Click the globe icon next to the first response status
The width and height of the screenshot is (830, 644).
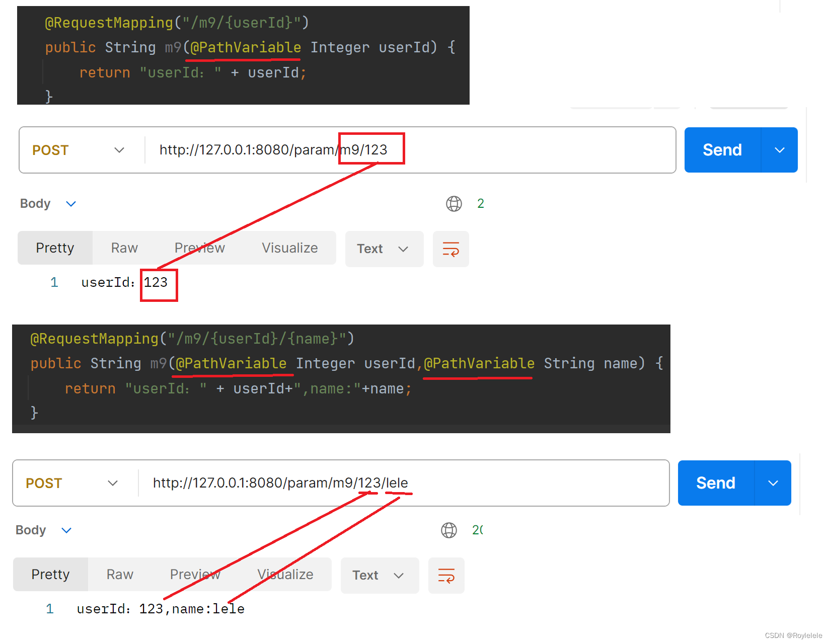[454, 203]
